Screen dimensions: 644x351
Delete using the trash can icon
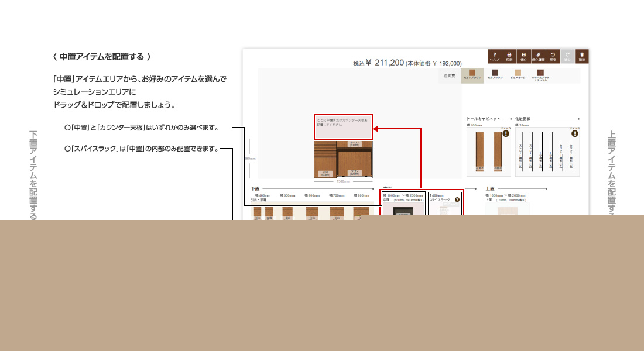[x=582, y=56]
